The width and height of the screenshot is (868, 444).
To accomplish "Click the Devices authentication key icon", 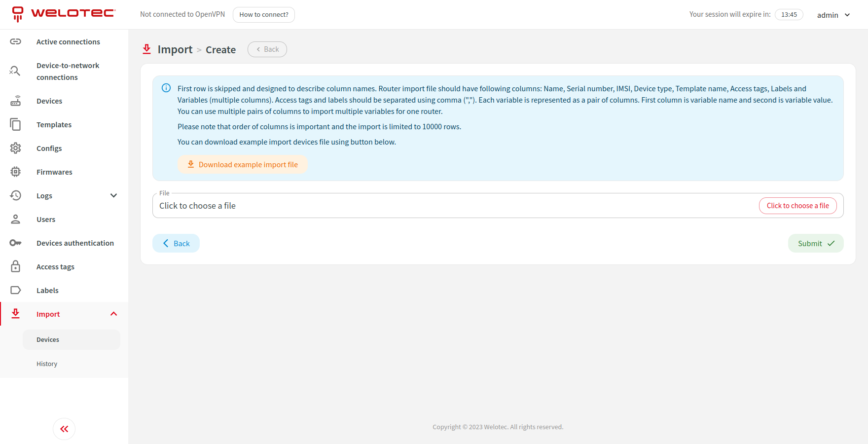I will (x=16, y=243).
